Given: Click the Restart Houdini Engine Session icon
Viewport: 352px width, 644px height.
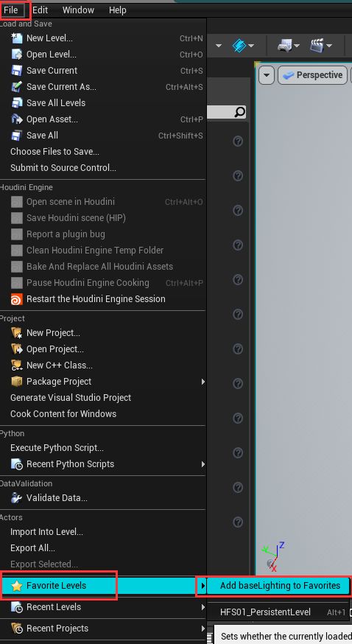Looking at the screenshot, I should [x=16, y=299].
